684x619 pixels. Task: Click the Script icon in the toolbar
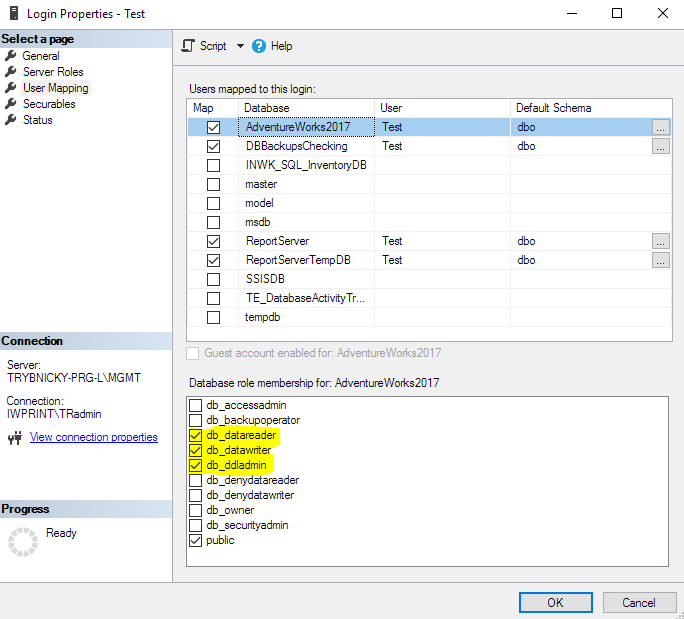click(x=188, y=46)
